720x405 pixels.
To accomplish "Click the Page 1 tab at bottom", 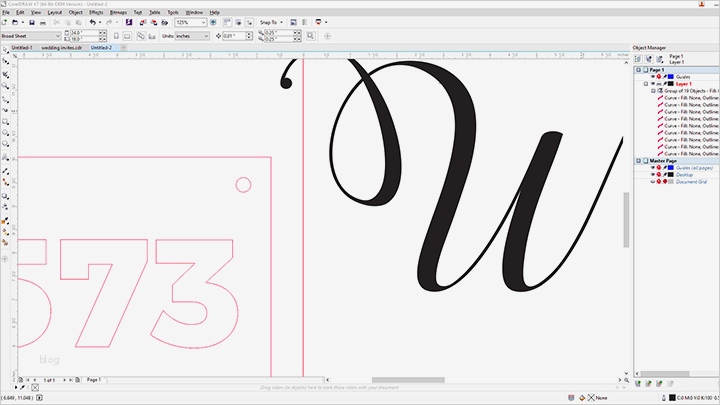I will [x=93, y=380].
